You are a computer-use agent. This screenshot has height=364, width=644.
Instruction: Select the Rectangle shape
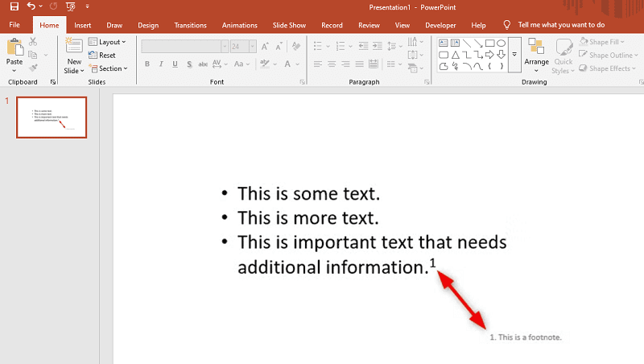click(489, 43)
